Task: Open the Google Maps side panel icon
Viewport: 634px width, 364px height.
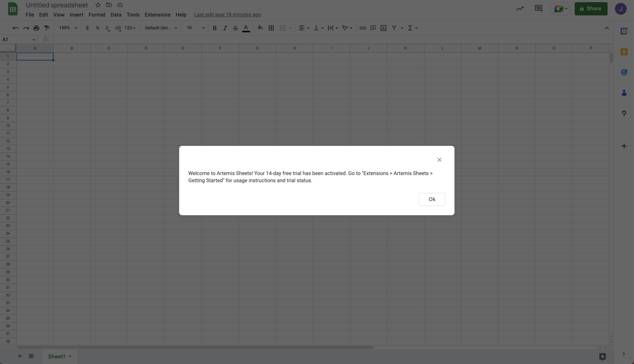Action: click(x=624, y=113)
